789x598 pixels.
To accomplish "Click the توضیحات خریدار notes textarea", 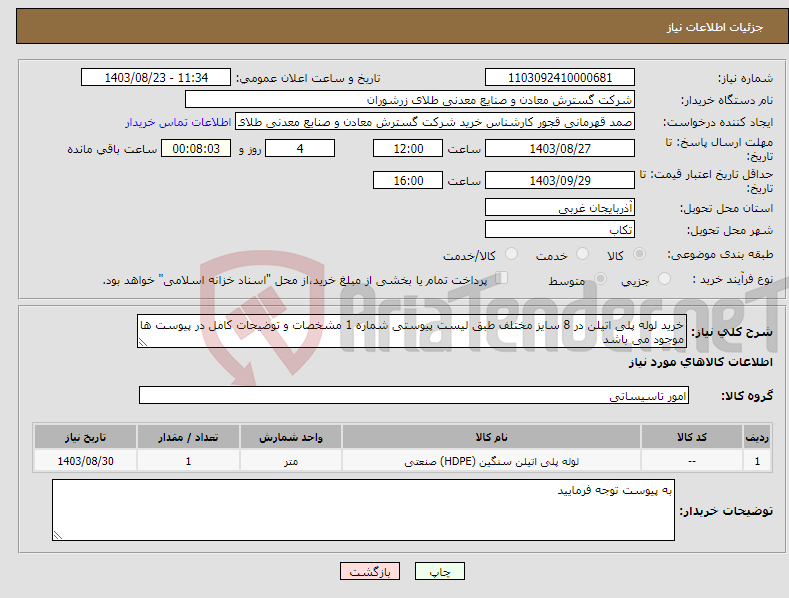I will click(x=363, y=510).
